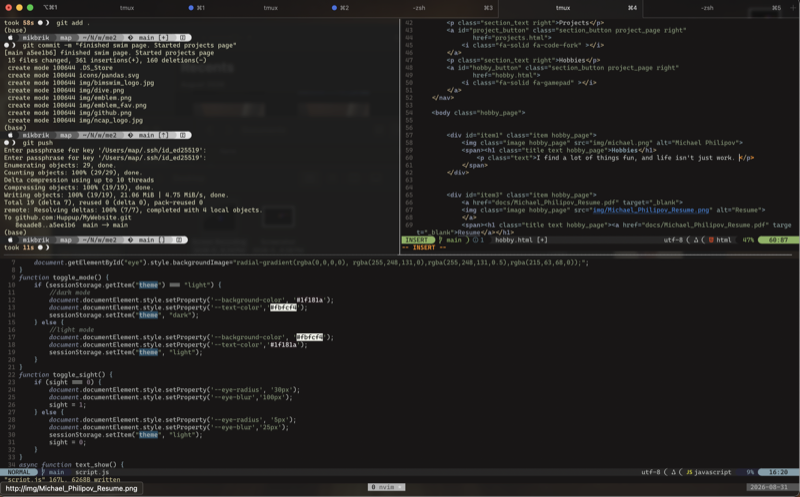Image resolution: width=800 pixels, height=497 pixels.
Task: Click highlighted #fbfcf8 on the --text-color line
Action: [x=283, y=307]
